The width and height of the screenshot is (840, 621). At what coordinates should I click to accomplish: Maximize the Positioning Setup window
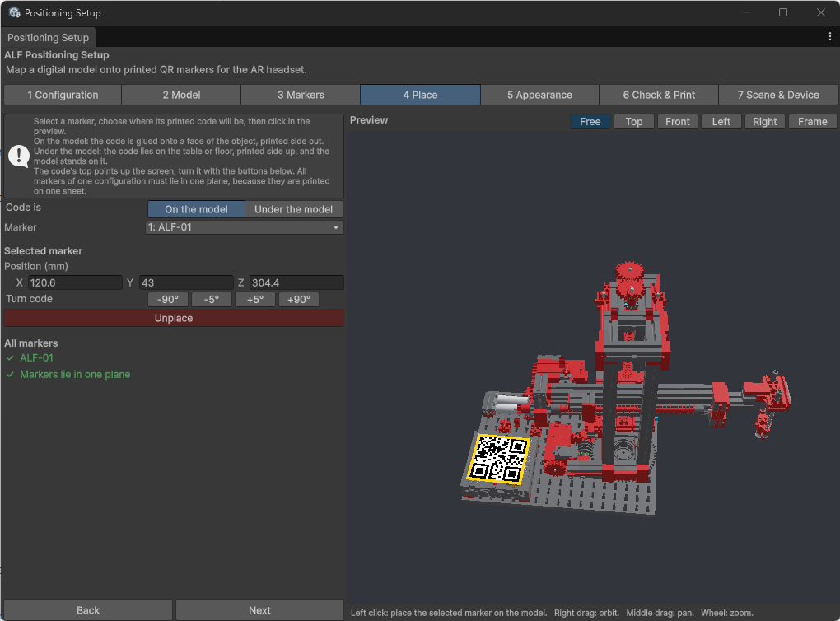tap(782, 12)
